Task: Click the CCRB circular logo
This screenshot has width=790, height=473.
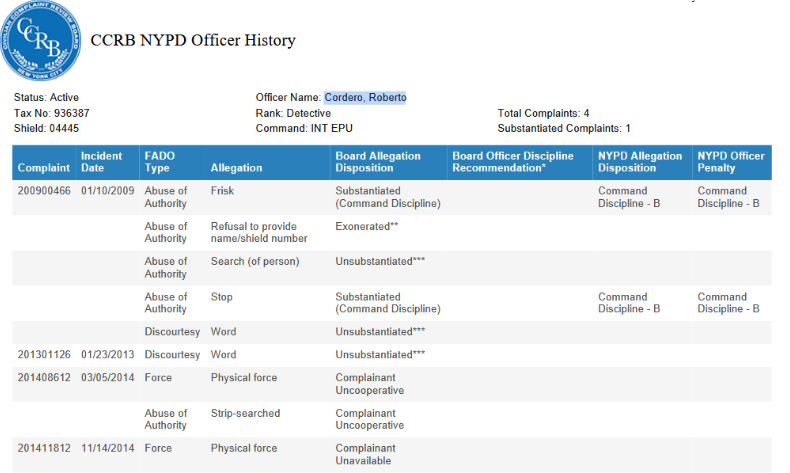Action: click(x=41, y=42)
